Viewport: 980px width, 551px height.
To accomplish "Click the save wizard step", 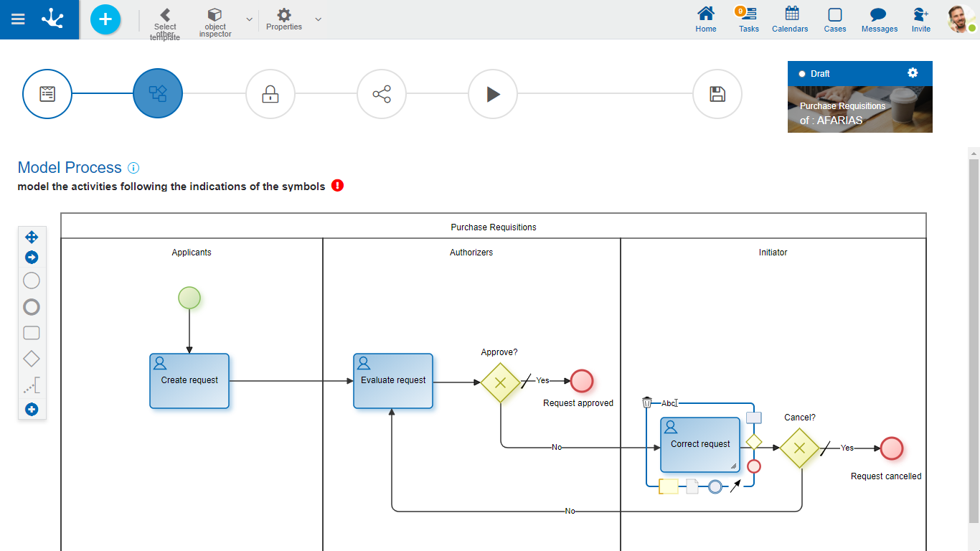I will coord(717,94).
